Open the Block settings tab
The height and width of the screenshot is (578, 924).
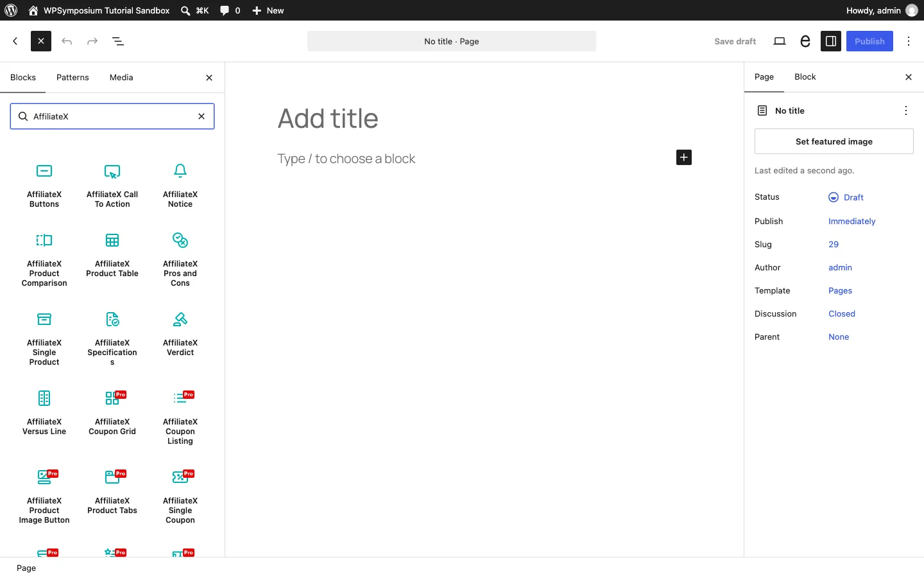tap(805, 76)
